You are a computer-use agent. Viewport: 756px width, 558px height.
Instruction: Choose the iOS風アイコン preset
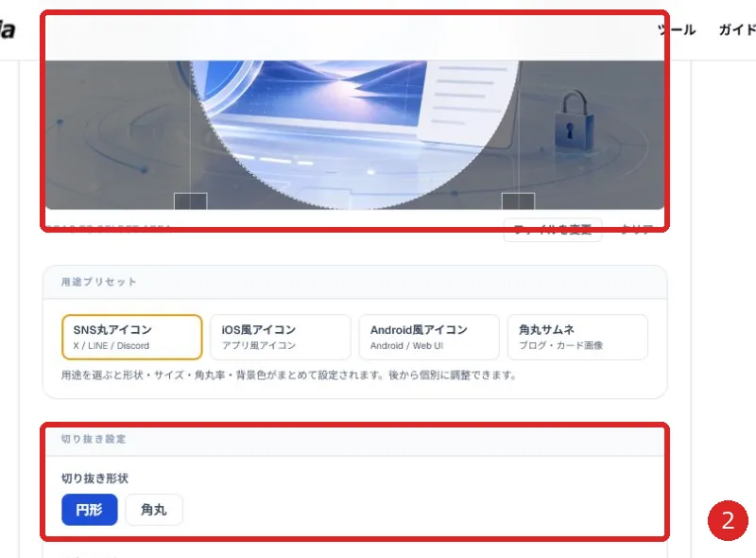click(280, 337)
